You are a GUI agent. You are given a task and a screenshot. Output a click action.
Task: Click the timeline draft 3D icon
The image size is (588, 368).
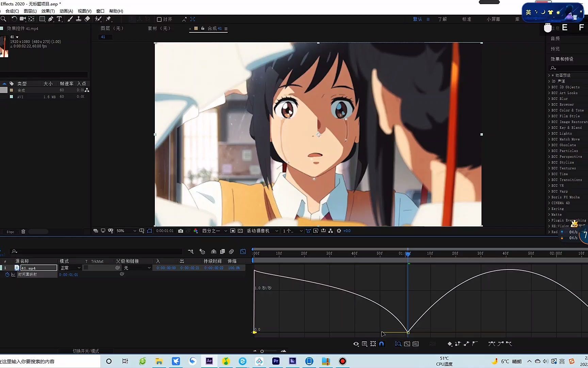pyautogui.click(x=202, y=251)
